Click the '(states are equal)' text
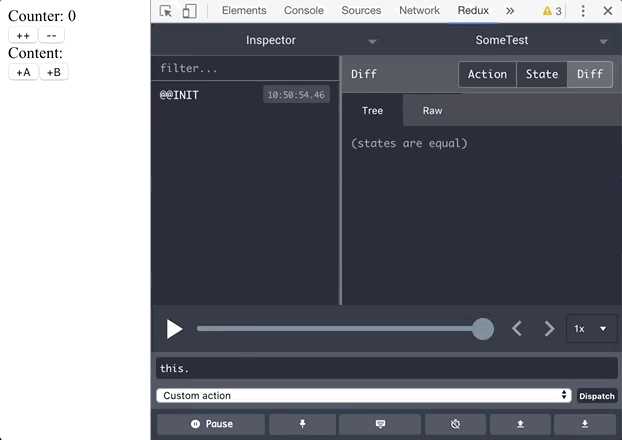622x440 pixels. [x=409, y=143]
